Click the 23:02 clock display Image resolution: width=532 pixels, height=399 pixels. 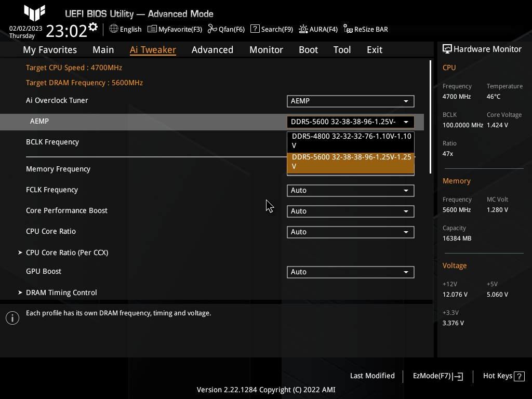tap(66, 31)
